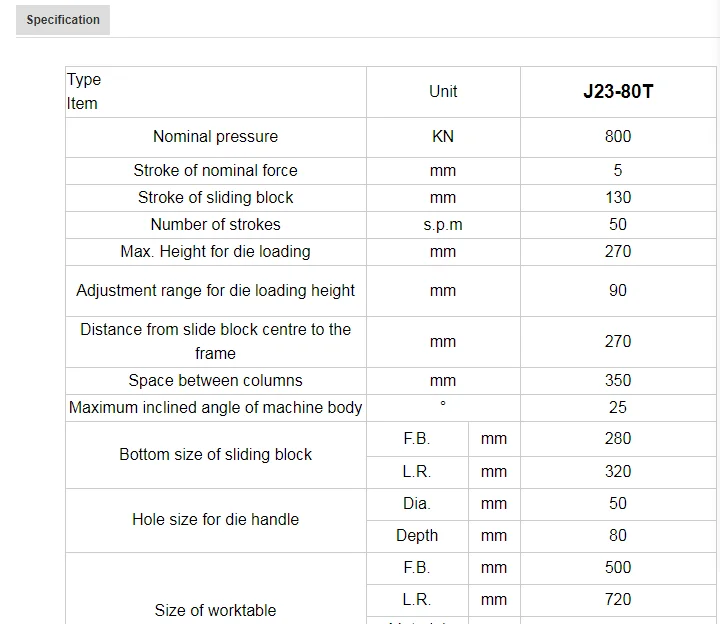Select the Stroke of nominal force label
The width and height of the screenshot is (720, 624).
click(x=215, y=171)
